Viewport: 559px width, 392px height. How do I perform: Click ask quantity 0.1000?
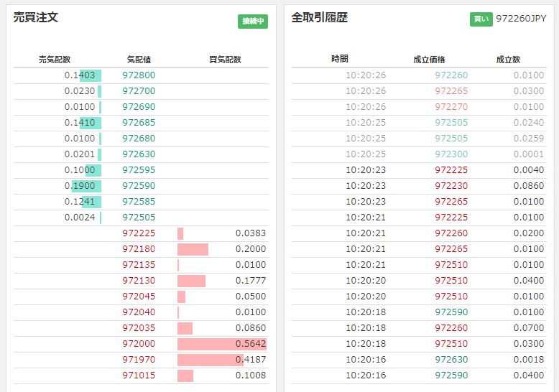click(80, 170)
